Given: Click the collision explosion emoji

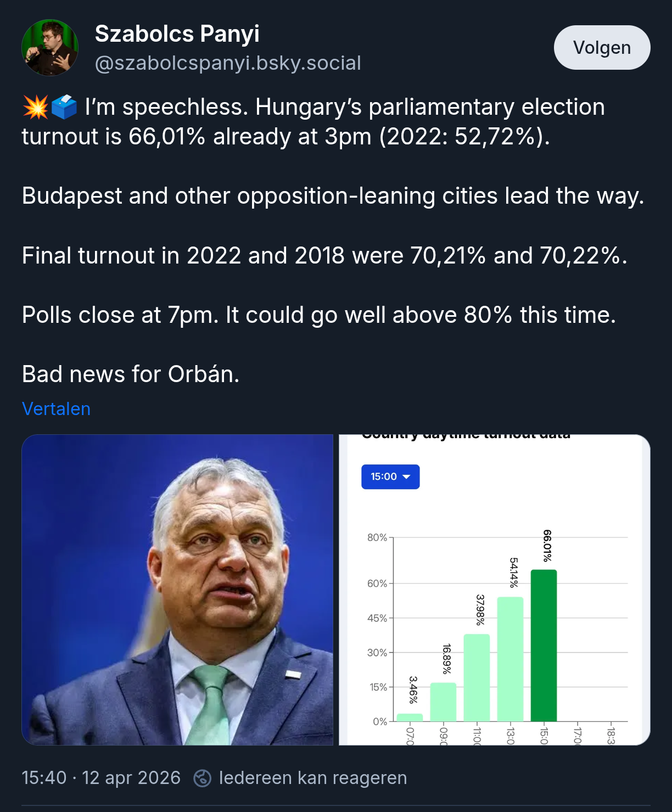Looking at the screenshot, I should [36, 107].
